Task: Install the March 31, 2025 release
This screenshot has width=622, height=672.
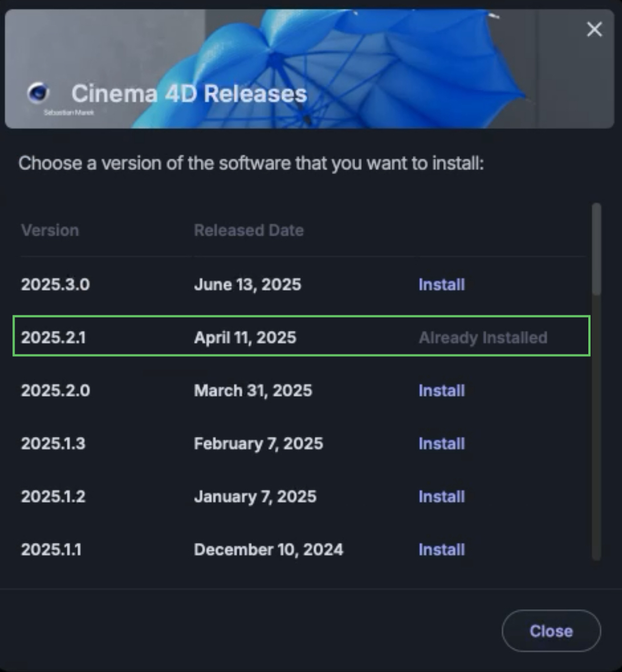Action: (x=441, y=390)
